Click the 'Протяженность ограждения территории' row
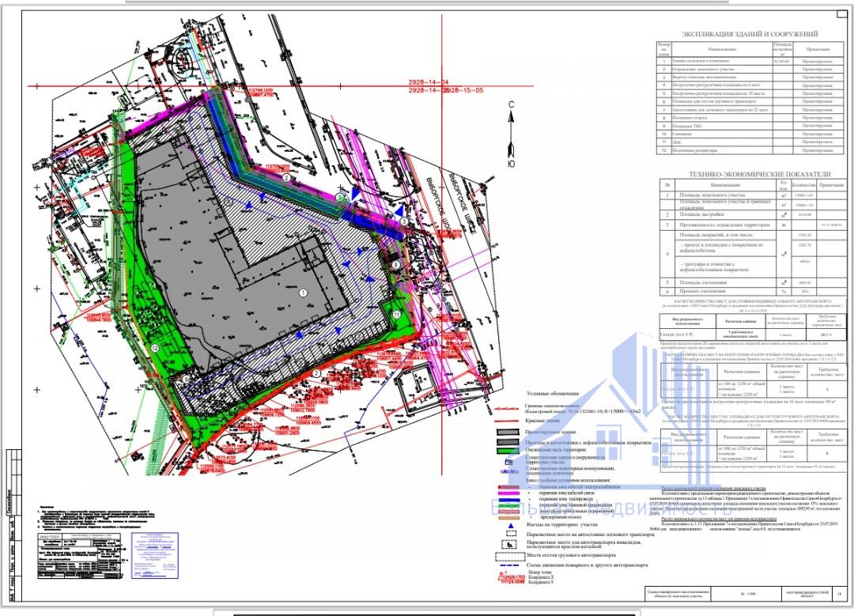 (x=753, y=225)
